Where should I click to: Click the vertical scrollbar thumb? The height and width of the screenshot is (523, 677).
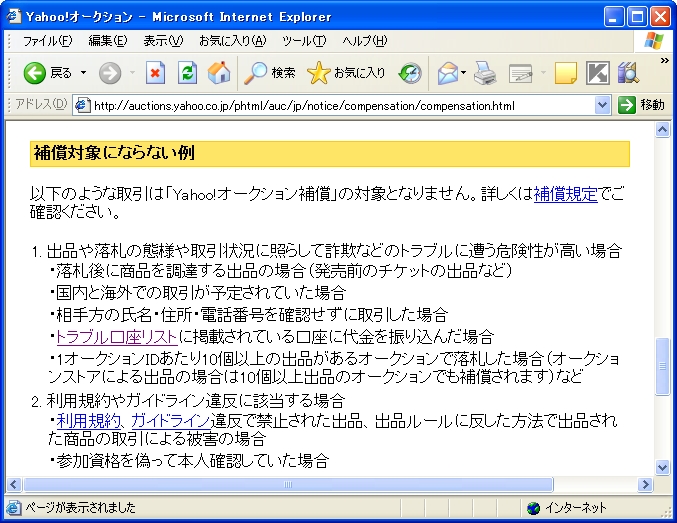[662, 366]
